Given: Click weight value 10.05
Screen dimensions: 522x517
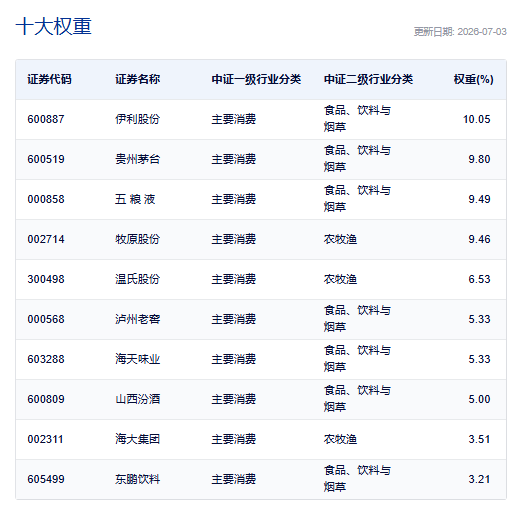Looking at the screenshot, I should [x=477, y=119].
